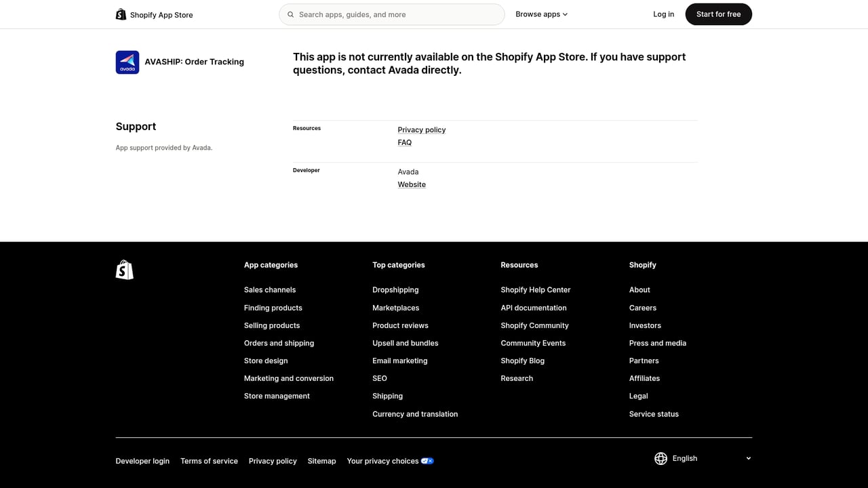The width and height of the screenshot is (868, 488).
Task: Open the English language dropdown
Action: (x=702, y=458)
